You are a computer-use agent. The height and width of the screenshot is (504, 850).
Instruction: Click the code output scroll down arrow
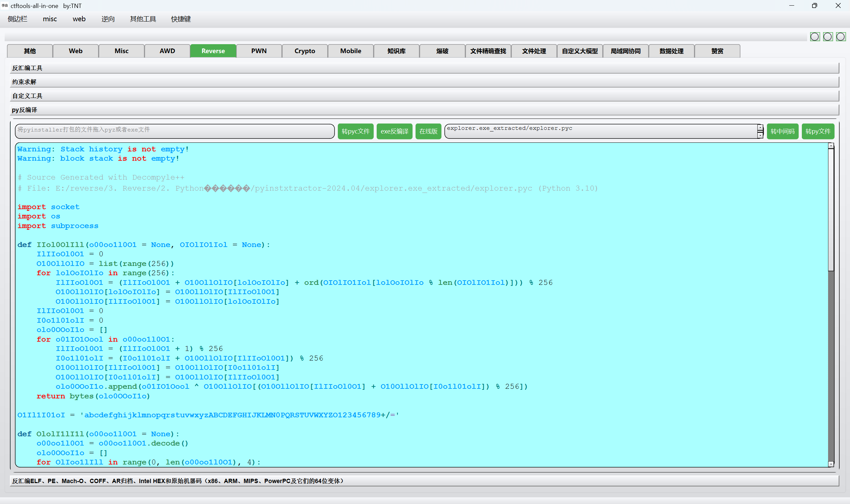tap(831, 464)
